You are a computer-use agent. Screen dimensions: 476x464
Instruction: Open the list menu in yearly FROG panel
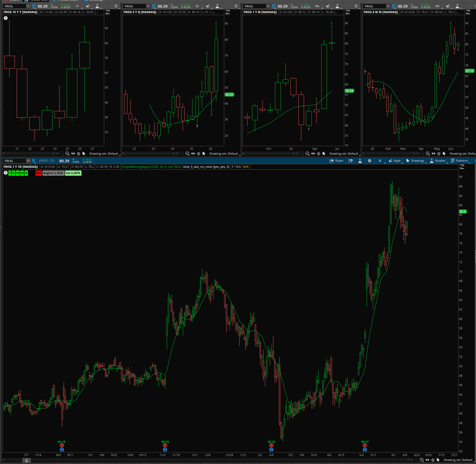(x=115, y=6)
